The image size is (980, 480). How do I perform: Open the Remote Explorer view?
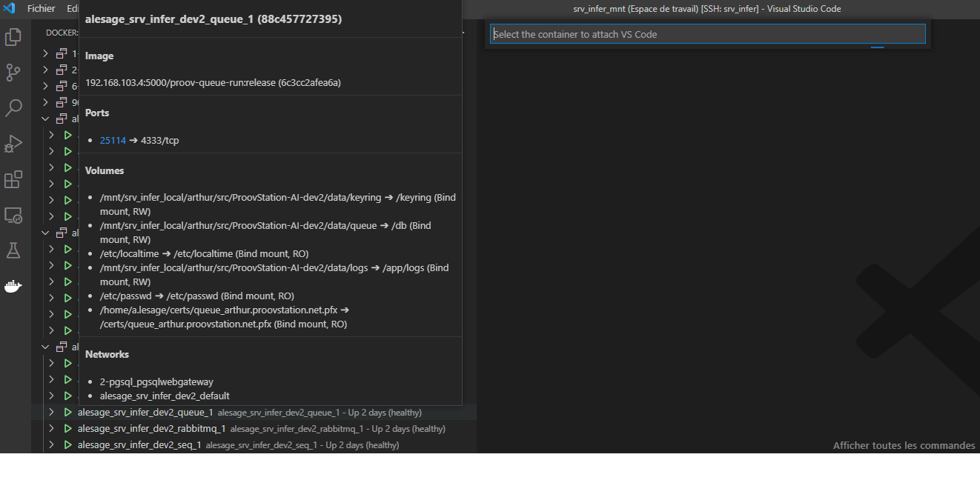coord(12,215)
